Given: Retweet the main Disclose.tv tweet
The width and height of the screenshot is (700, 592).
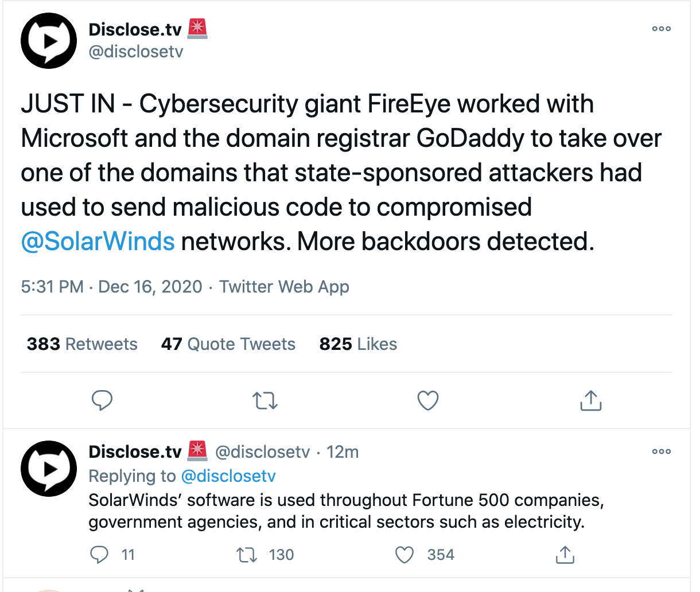Looking at the screenshot, I should (265, 400).
